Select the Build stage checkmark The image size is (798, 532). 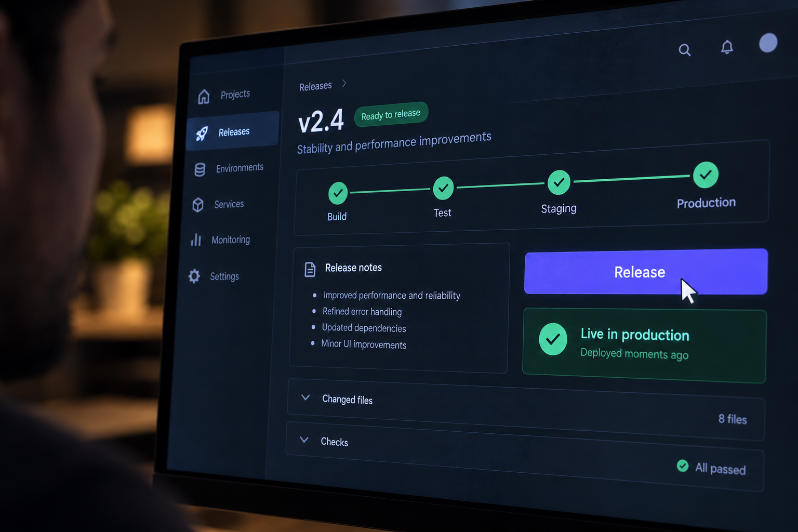[338, 193]
